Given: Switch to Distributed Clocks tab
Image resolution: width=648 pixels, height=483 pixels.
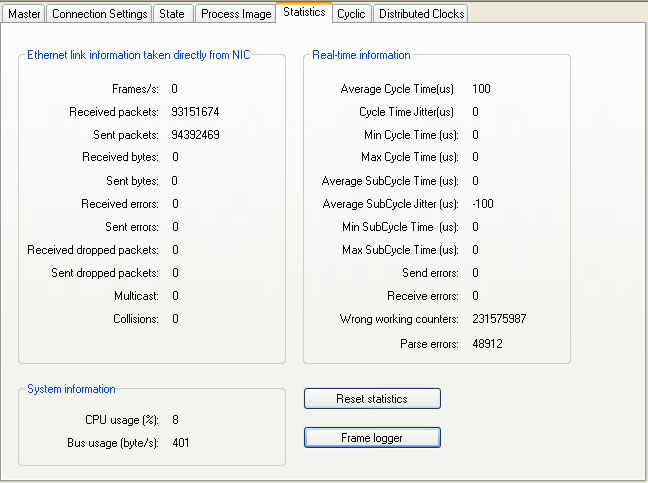Looking at the screenshot, I should (x=420, y=14).
